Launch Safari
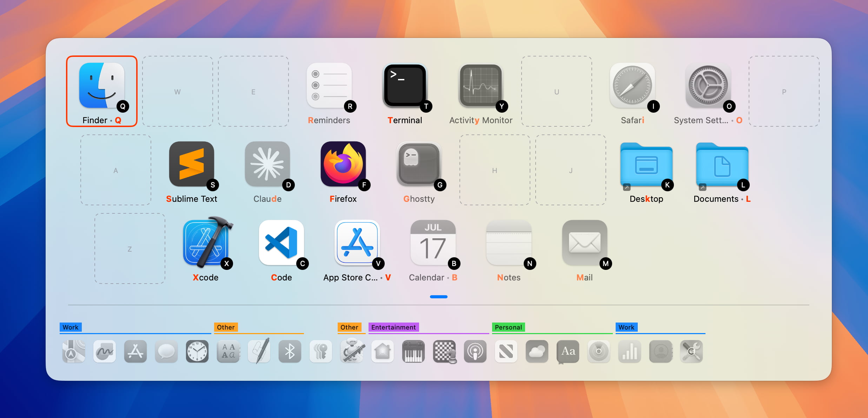Viewport: 868px width, 418px height. click(x=632, y=86)
